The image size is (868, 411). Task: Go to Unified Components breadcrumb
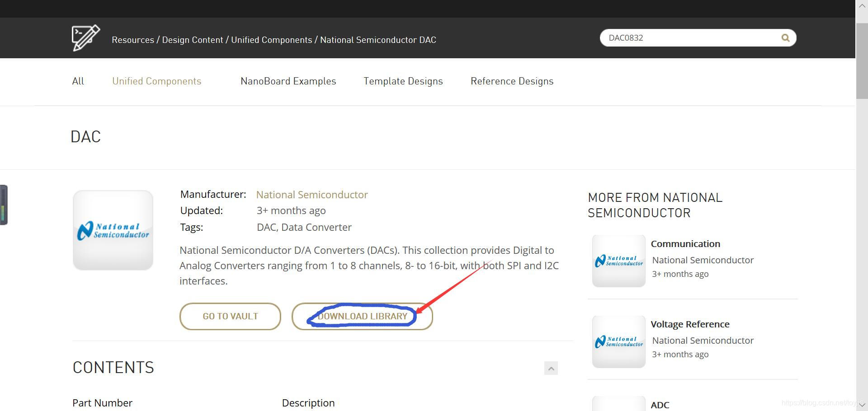(272, 40)
